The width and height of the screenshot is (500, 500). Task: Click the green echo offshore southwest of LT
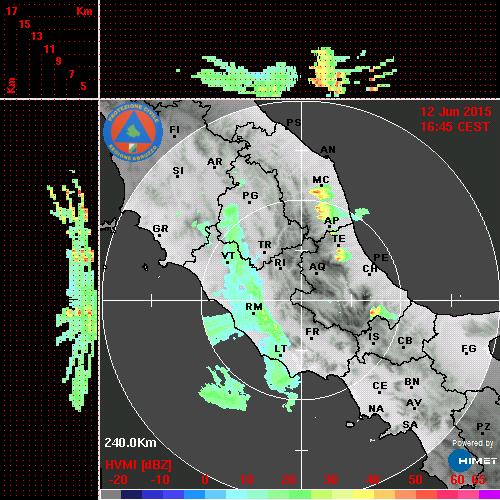(x=225, y=389)
